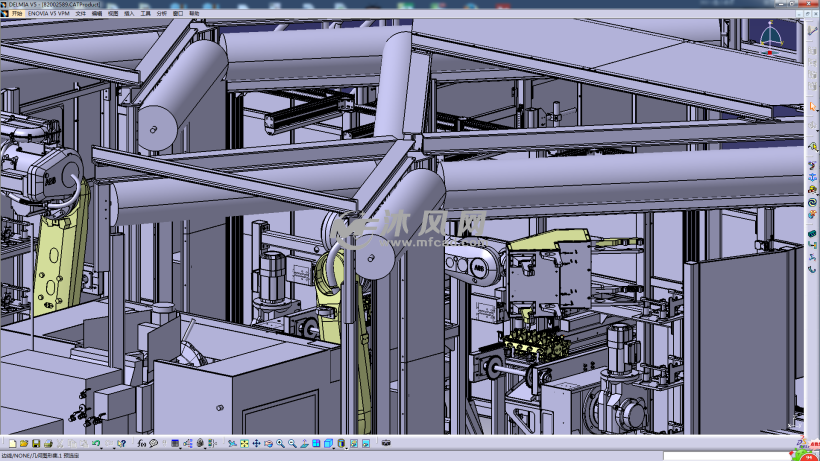The image size is (820, 461).
Task: Select the Fit All In view icon
Action: 244,443
